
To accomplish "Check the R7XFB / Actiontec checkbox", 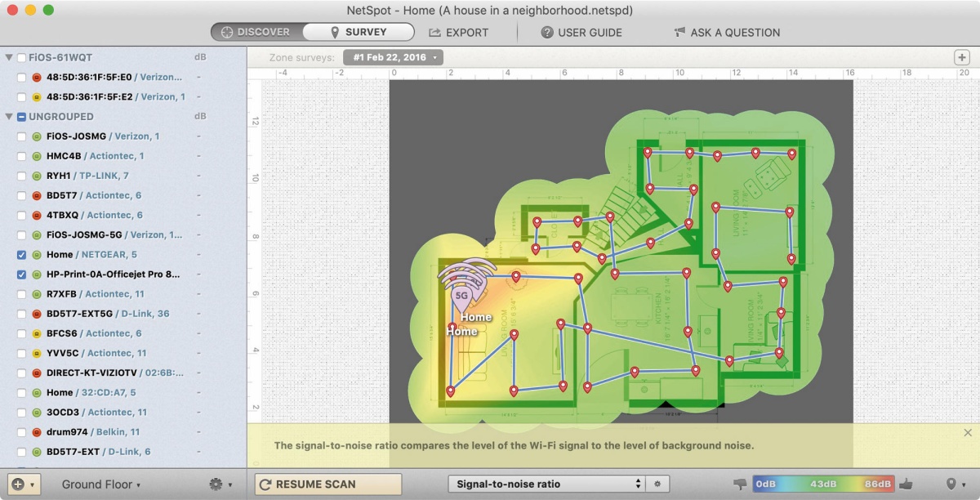I will click(21, 294).
